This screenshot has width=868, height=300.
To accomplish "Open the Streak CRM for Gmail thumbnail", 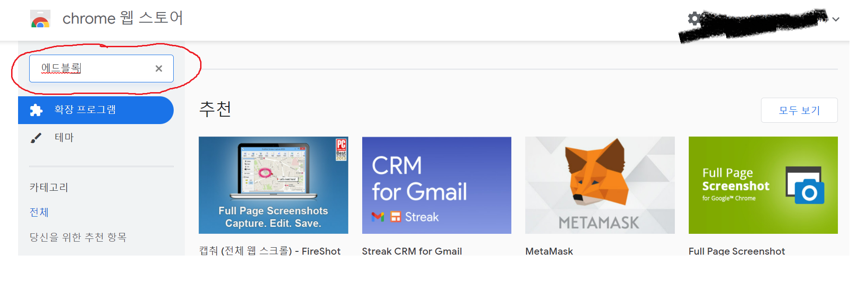I will click(437, 185).
